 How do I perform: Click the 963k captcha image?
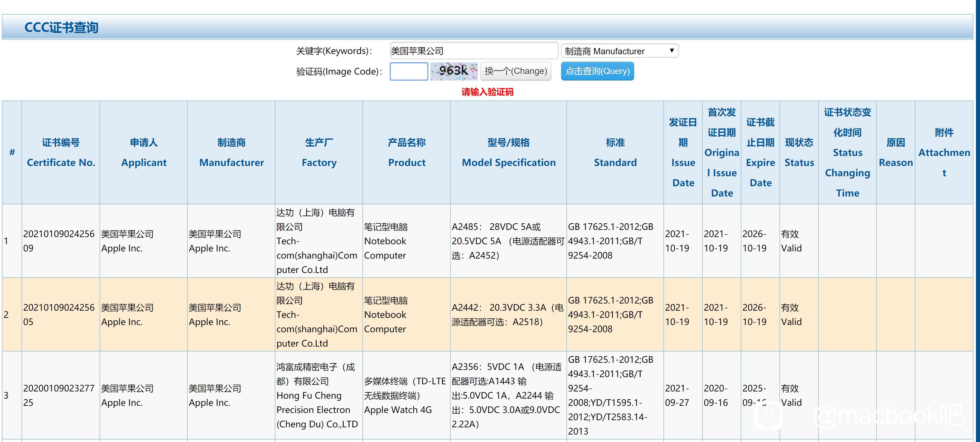click(x=454, y=71)
